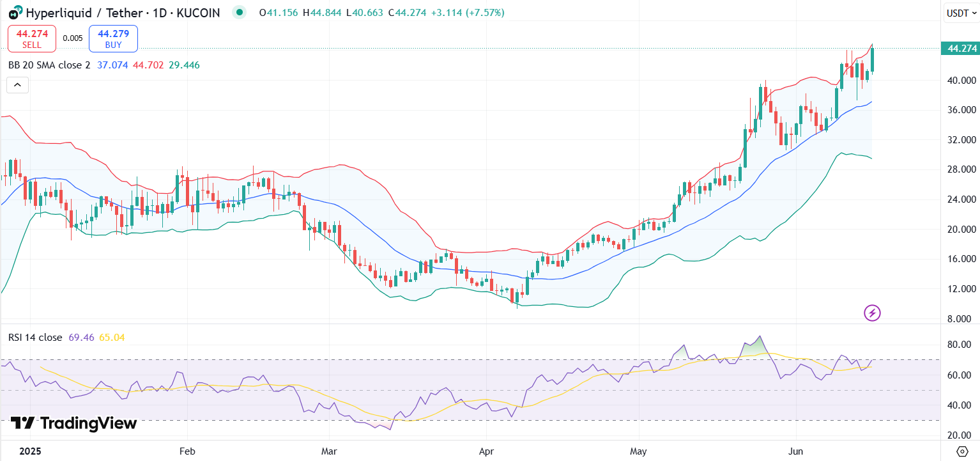Screen dimensions: 980x461
Task: Click the RSI 80.00 axis label
Action: tap(959, 345)
